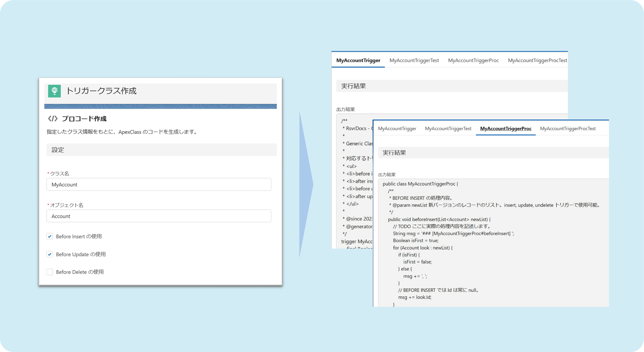Open MyAccountTriggerTest tab in back panel

point(414,60)
